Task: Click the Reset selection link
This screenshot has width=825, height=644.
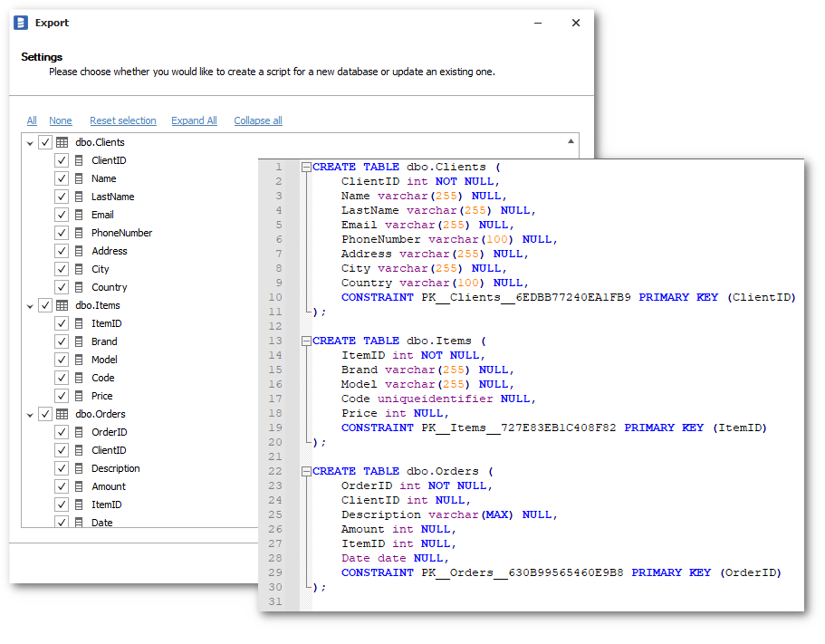Action: (x=122, y=120)
